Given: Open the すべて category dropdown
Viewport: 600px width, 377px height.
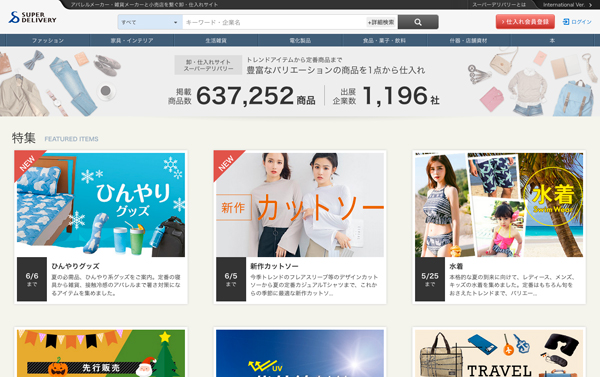Looking at the screenshot, I should click(x=150, y=22).
